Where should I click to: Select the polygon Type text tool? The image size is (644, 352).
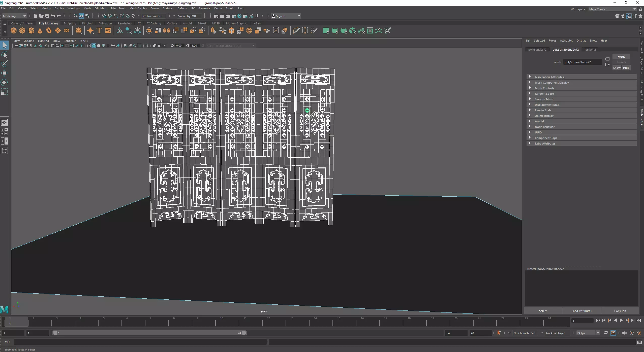pyautogui.click(x=99, y=31)
